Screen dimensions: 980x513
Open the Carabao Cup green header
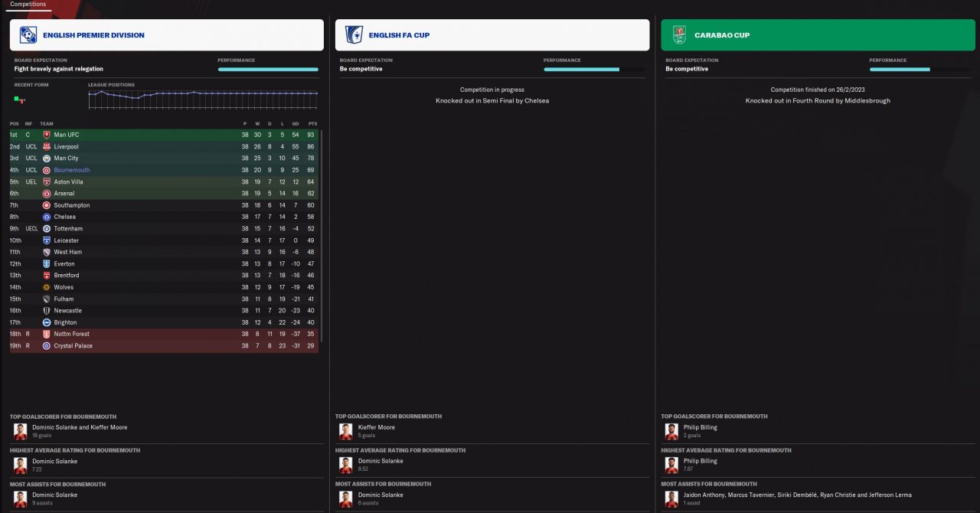click(x=818, y=35)
